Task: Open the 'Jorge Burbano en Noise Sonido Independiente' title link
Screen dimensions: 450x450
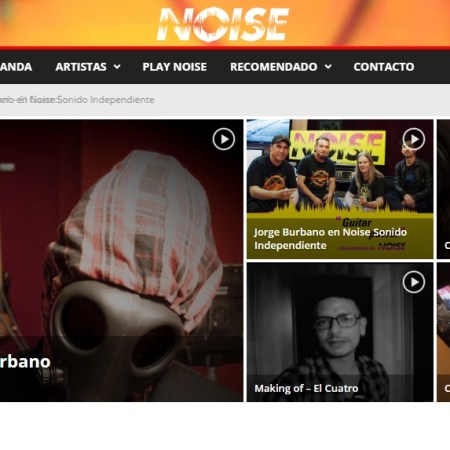Action: 330,239
